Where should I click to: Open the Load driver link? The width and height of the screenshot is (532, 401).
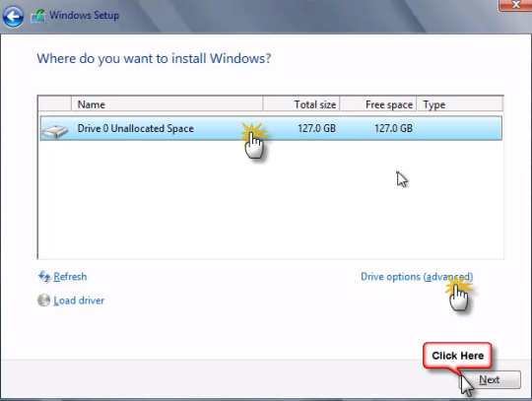(79, 301)
